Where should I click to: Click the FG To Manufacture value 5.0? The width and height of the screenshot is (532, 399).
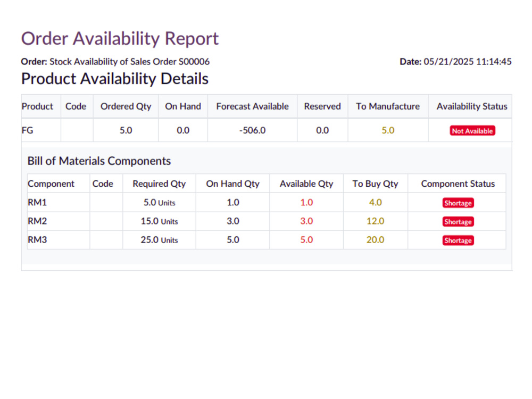tap(388, 131)
